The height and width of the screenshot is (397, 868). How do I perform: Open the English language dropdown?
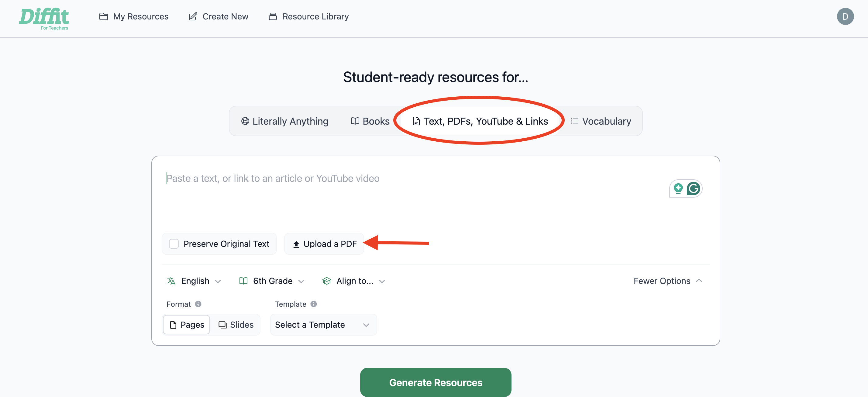194,281
